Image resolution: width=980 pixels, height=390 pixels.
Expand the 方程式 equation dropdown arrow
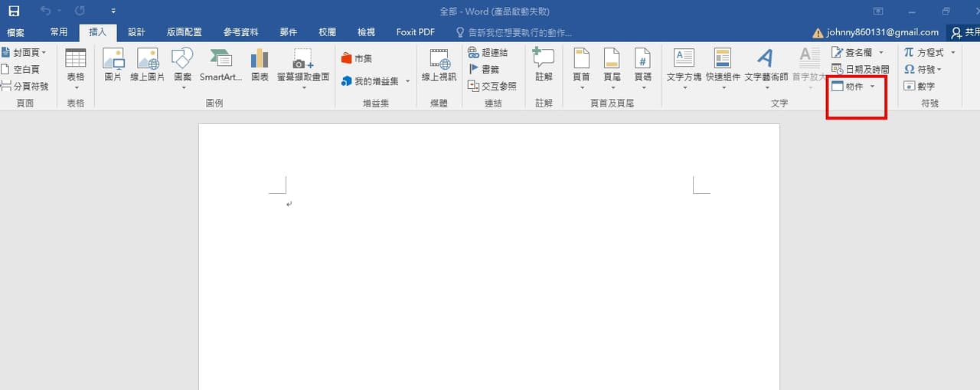953,53
